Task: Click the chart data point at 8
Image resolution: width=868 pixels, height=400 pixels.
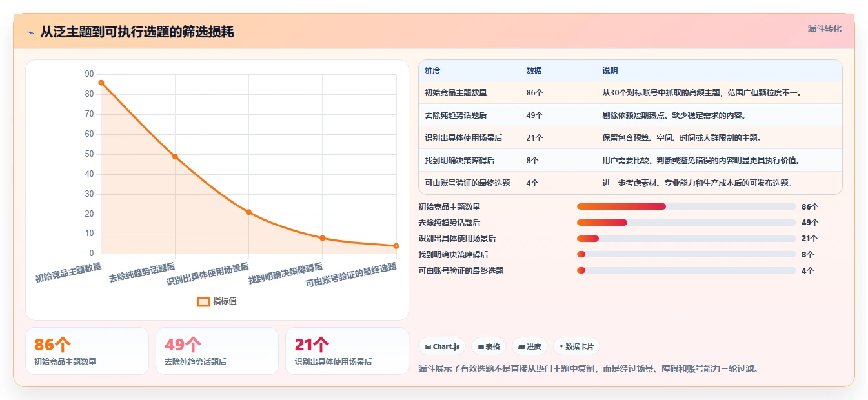Action: pos(323,238)
